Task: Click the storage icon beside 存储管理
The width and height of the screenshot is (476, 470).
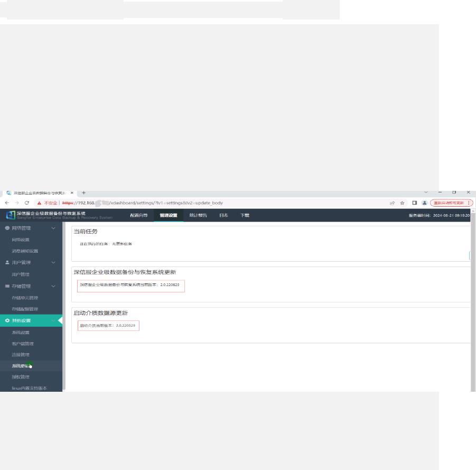Action: (7, 286)
